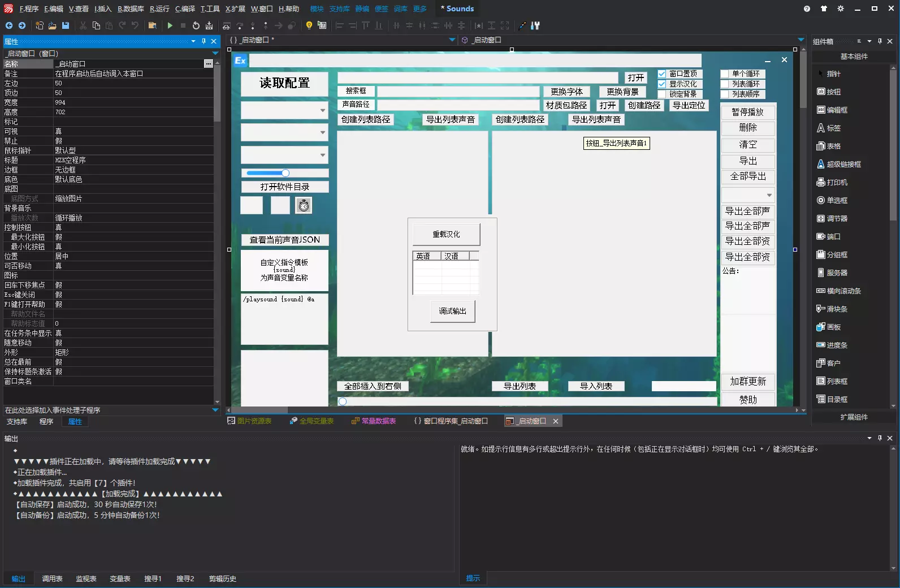Select the 超级链接框 hyperlink component

[840, 164]
